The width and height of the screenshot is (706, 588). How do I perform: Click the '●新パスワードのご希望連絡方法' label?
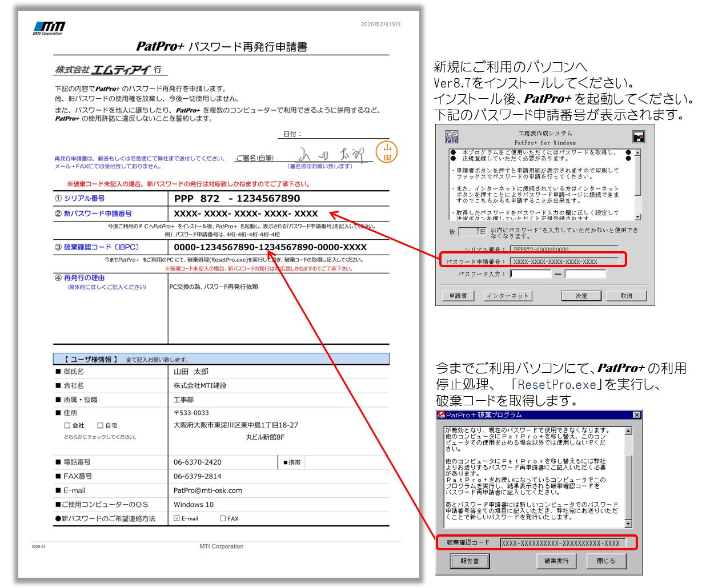click(x=105, y=519)
